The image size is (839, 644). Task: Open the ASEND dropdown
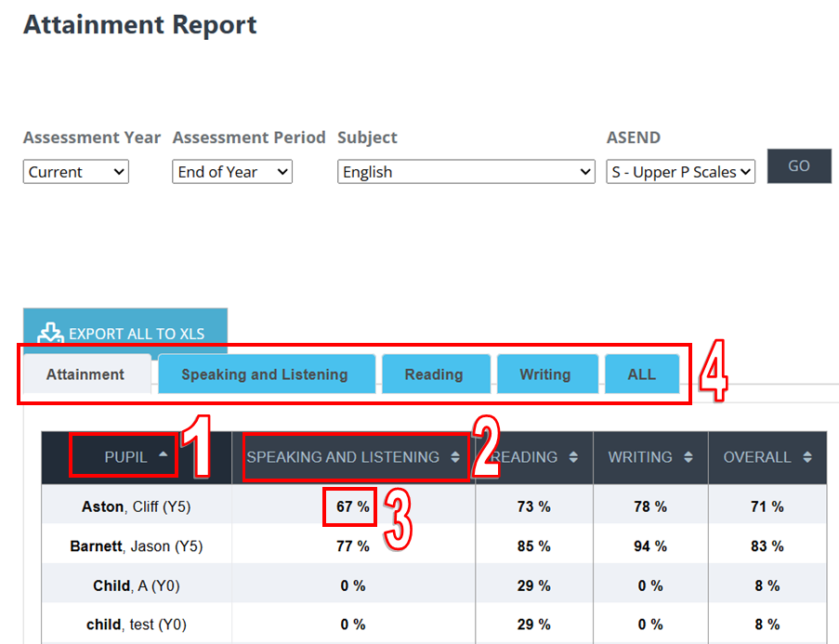click(x=680, y=171)
